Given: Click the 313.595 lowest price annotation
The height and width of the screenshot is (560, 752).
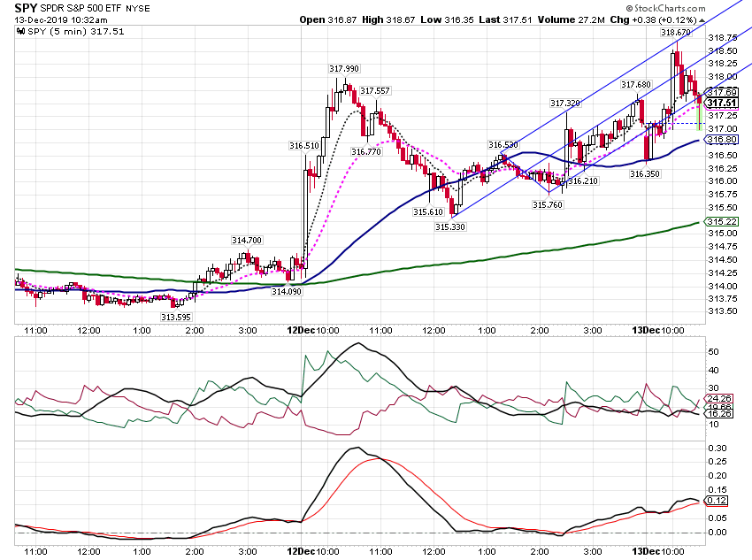Looking at the screenshot, I should [x=176, y=318].
